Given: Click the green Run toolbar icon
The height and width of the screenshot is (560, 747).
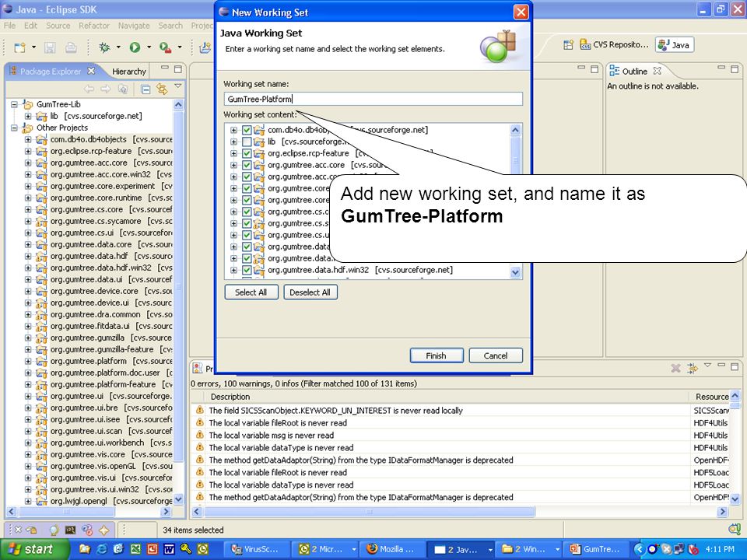Looking at the screenshot, I should pos(135,47).
